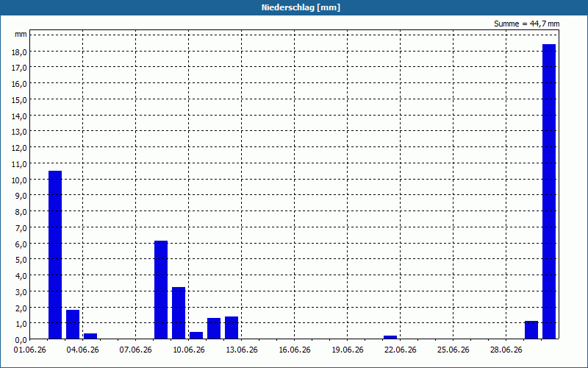Click the 10,0 y-axis value
Viewport: 588px width, 368px height.
(19, 180)
